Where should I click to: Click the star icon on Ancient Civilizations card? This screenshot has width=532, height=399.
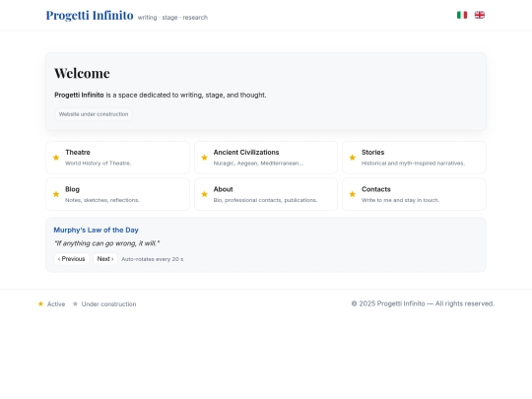204,158
